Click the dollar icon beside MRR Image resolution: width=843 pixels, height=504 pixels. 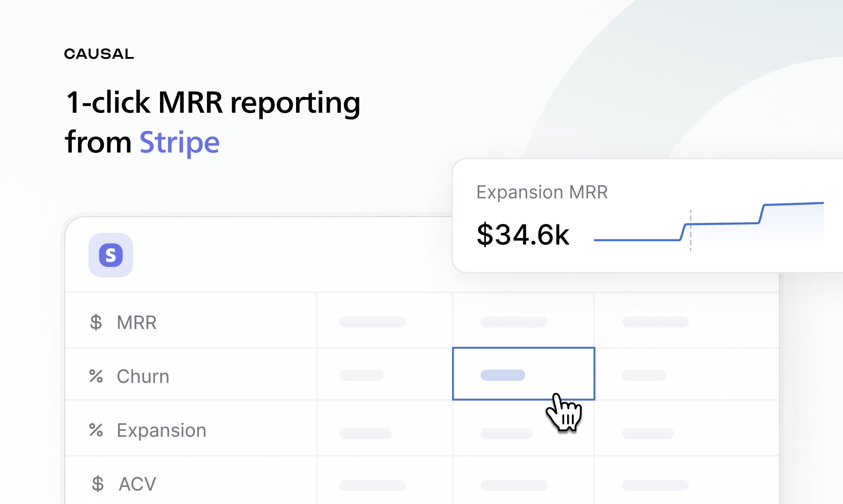[96, 322]
